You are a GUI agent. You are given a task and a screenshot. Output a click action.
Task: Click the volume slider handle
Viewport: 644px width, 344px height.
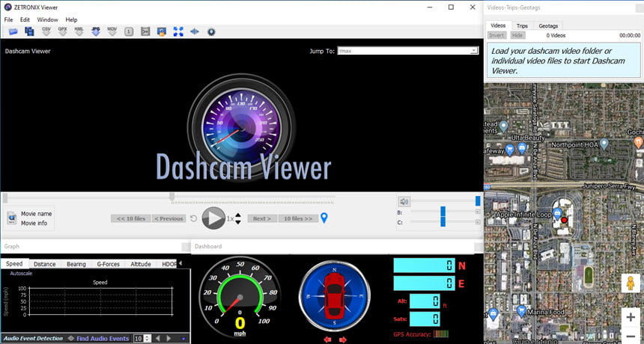click(478, 201)
